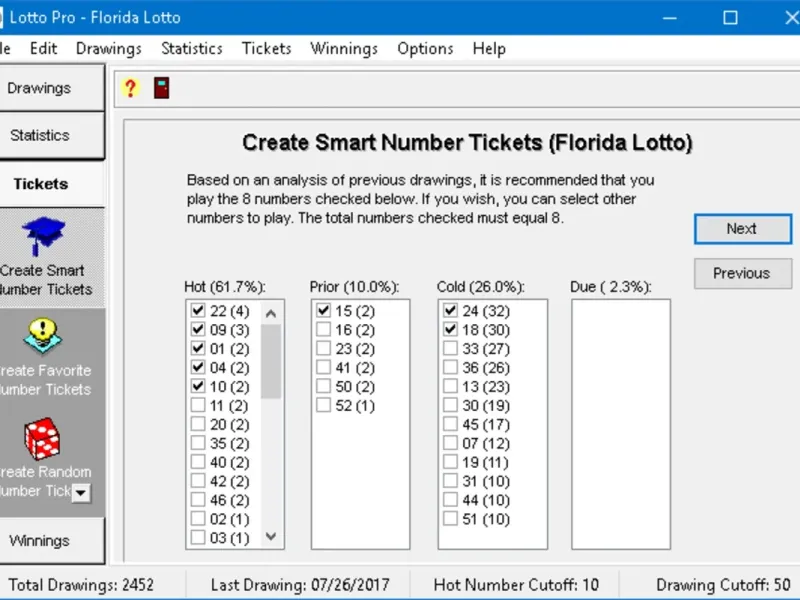800x600 pixels.
Task: Open the Winnings menu
Action: click(x=344, y=48)
